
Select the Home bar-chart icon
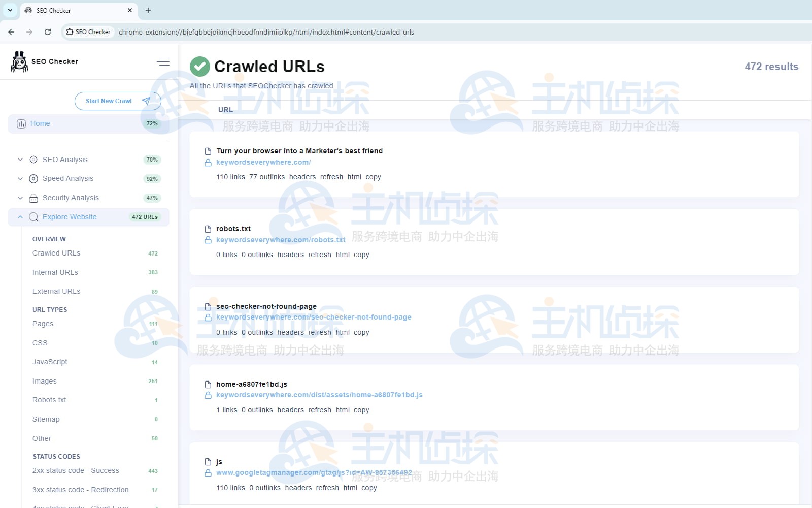click(21, 123)
